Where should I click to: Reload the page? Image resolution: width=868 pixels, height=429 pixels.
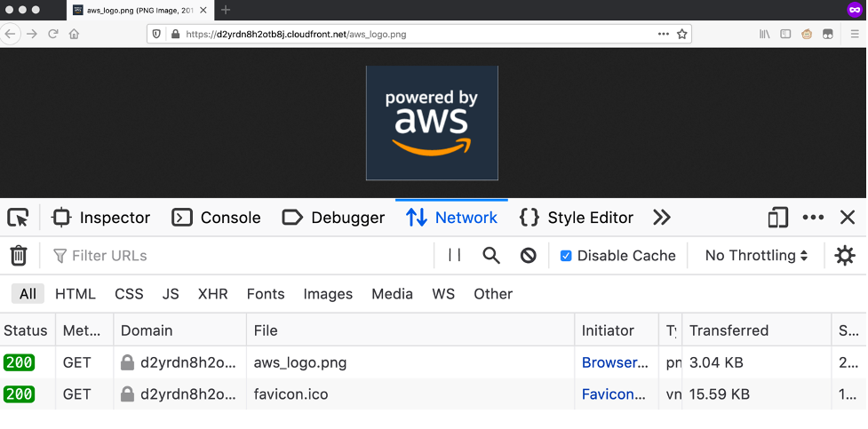pyautogui.click(x=53, y=34)
